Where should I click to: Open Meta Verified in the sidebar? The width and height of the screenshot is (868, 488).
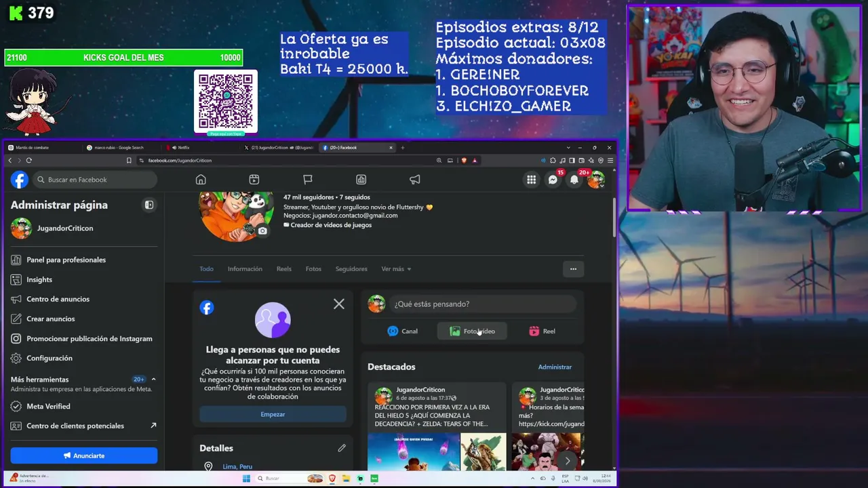point(84,406)
